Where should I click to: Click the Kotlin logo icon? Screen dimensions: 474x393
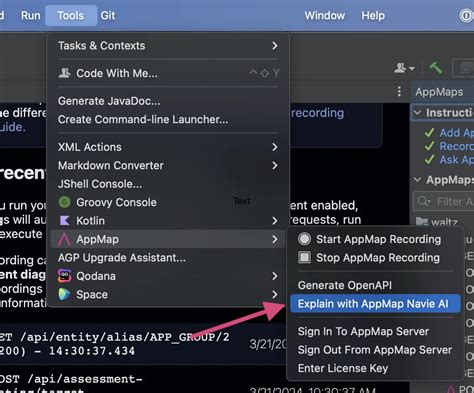pos(64,220)
